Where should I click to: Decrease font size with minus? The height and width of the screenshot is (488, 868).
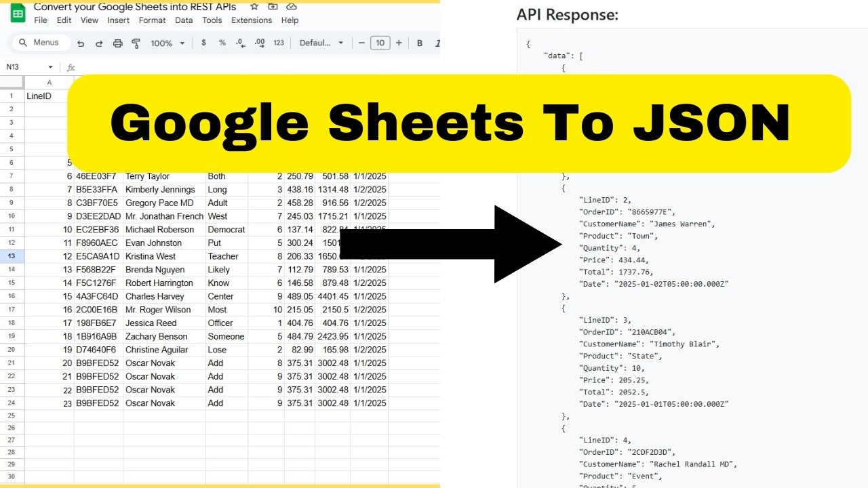[361, 43]
